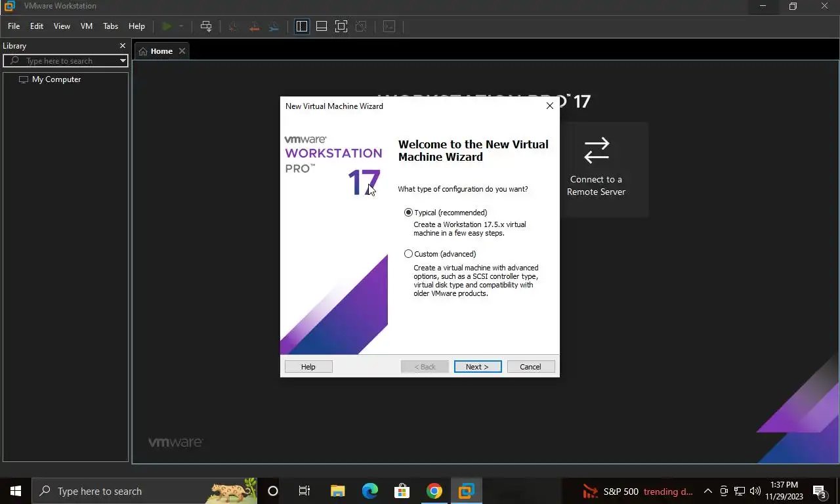
Task: Open the clock showing 1:37 PM
Action: point(784,491)
